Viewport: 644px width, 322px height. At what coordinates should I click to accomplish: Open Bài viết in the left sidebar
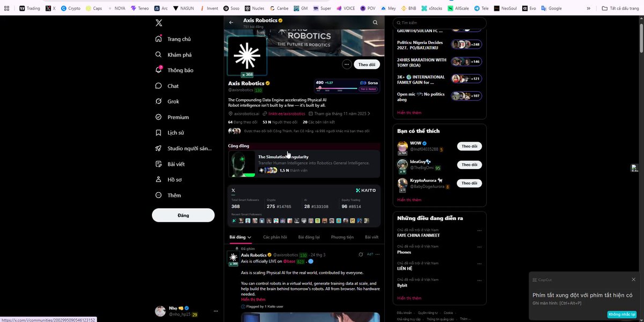point(170,164)
